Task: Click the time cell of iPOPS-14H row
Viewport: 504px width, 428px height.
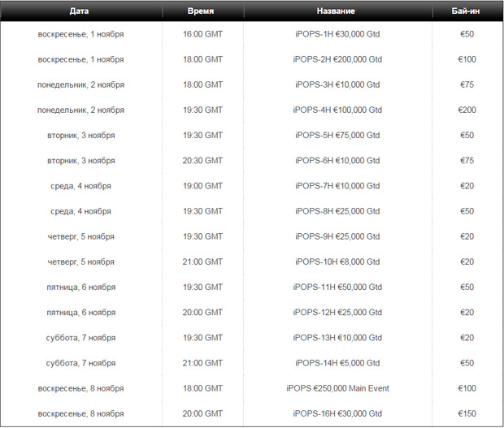Action: pyautogui.click(x=203, y=363)
